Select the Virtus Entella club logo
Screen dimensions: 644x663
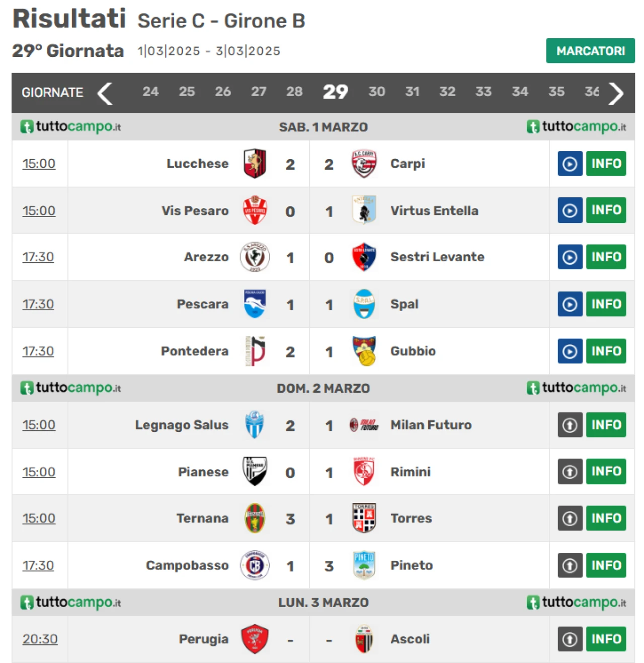click(x=364, y=210)
